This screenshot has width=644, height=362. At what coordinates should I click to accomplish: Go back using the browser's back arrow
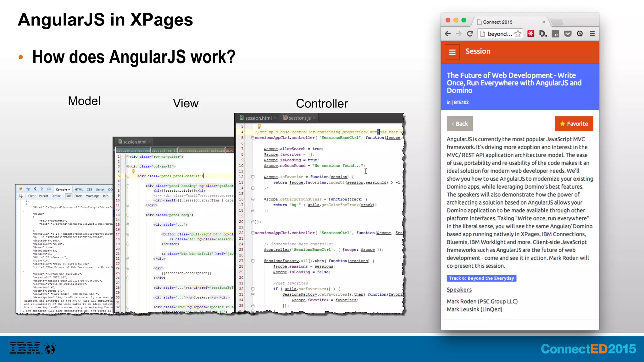click(x=448, y=34)
